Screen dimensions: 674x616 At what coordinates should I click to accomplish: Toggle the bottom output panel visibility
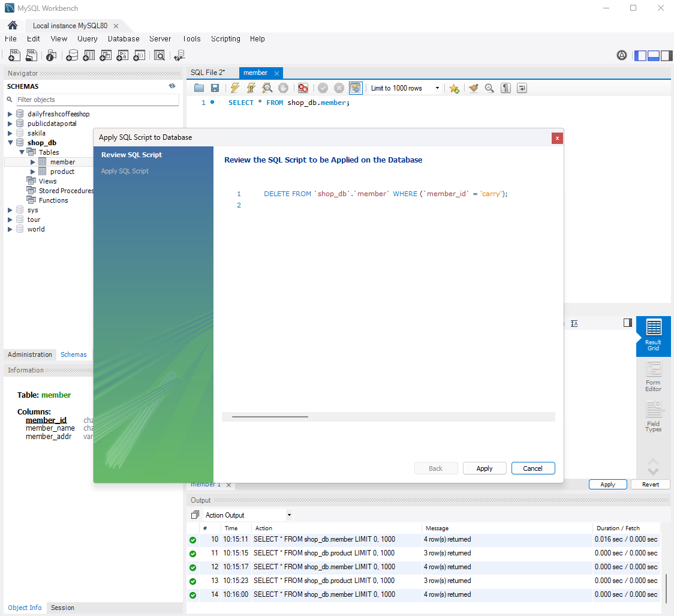click(x=654, y=55)
